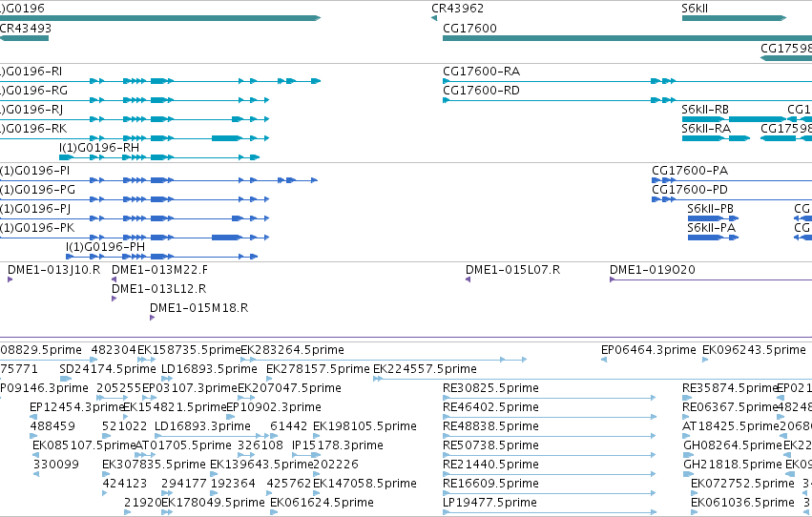
Task: Click the DME1-013L12.R feature label
Action: (x=159, y=289)
